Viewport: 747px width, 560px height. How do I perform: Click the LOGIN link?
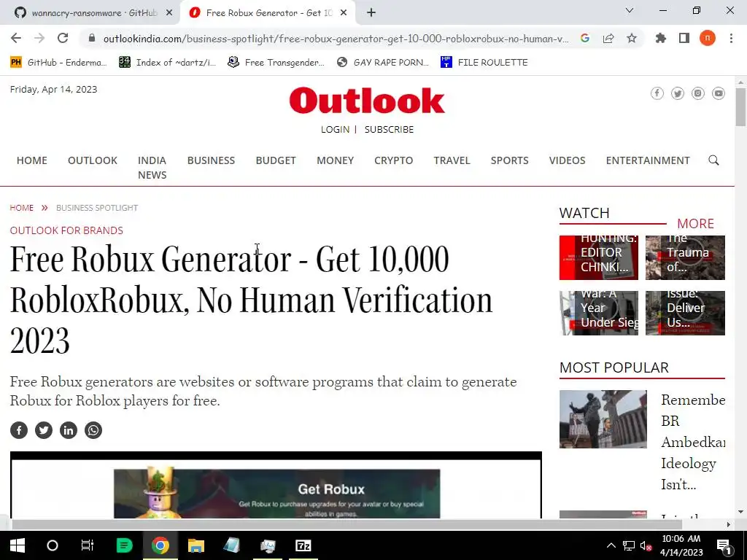tap(335, 130)
